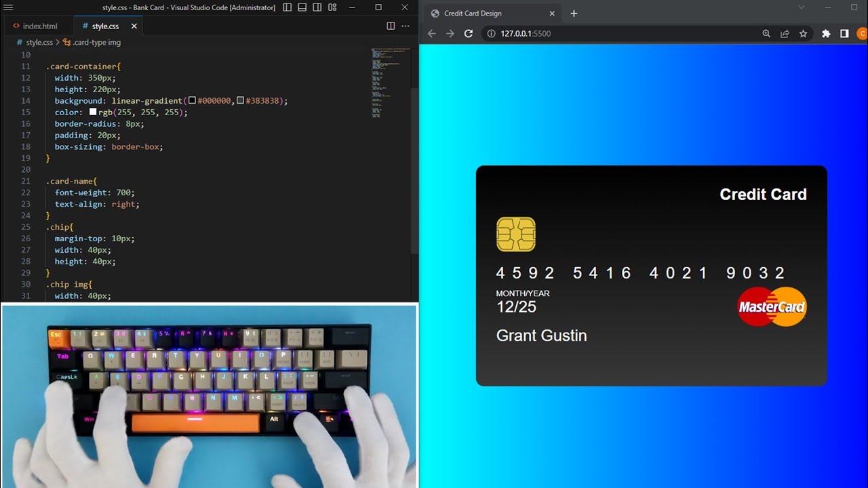Split the editor to the right
Screen dimensions: 868x488
(391, 26)
